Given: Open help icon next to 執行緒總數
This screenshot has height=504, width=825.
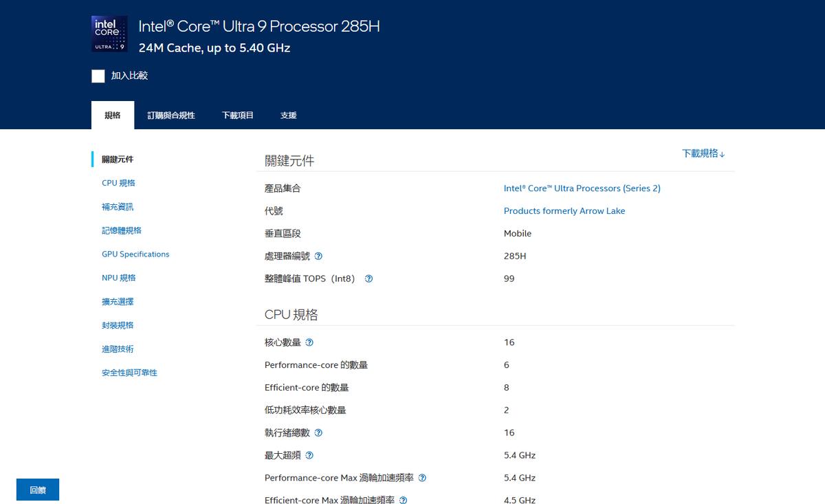Looking at the screenshot, I should point(318,432).
